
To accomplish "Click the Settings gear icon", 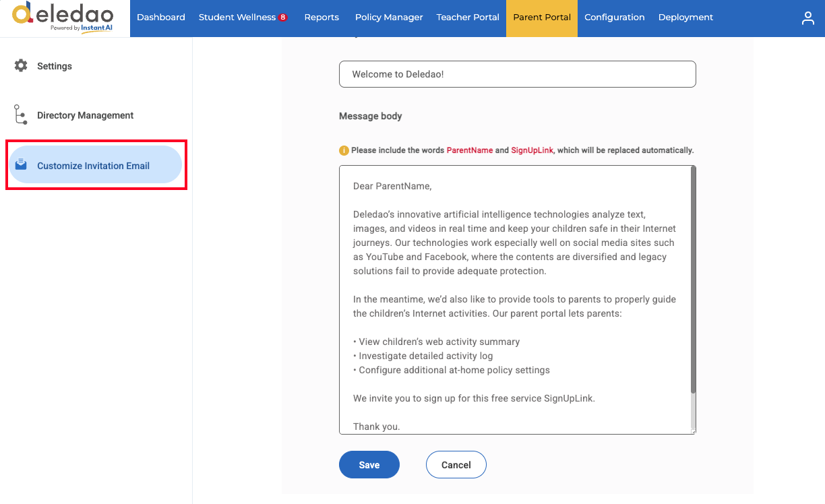I will 21,65.
